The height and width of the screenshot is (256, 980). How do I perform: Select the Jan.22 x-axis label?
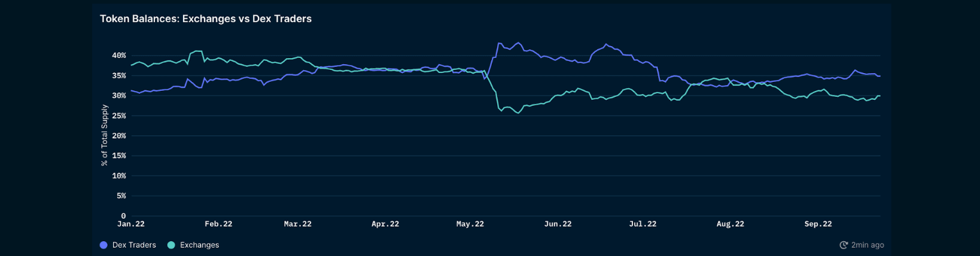[x=131, y=224]
